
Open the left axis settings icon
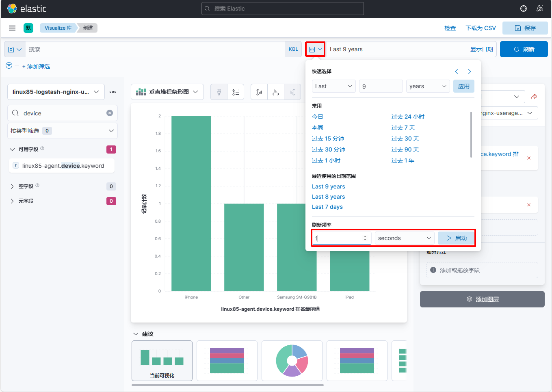click(x=259, y=92)
